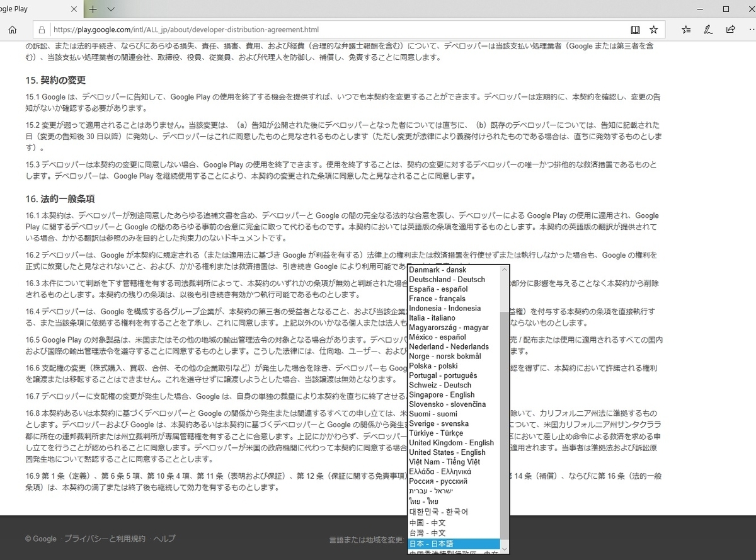
Task: Open a new tab with plus button
Action: point(93,9)
